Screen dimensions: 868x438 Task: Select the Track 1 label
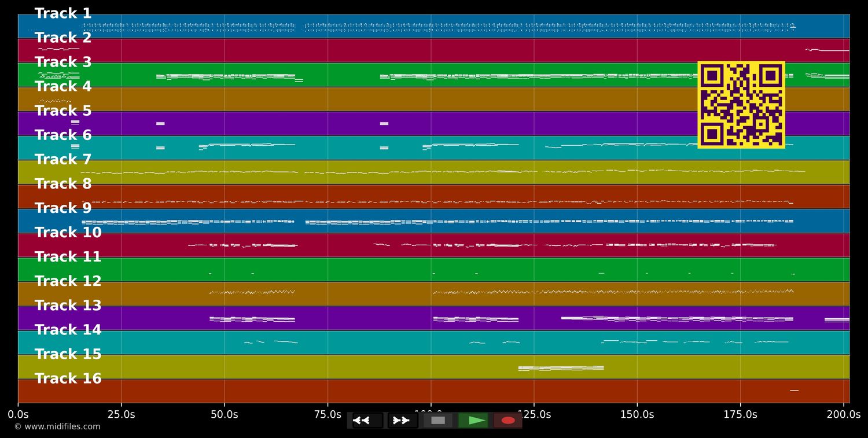point(63,13)
